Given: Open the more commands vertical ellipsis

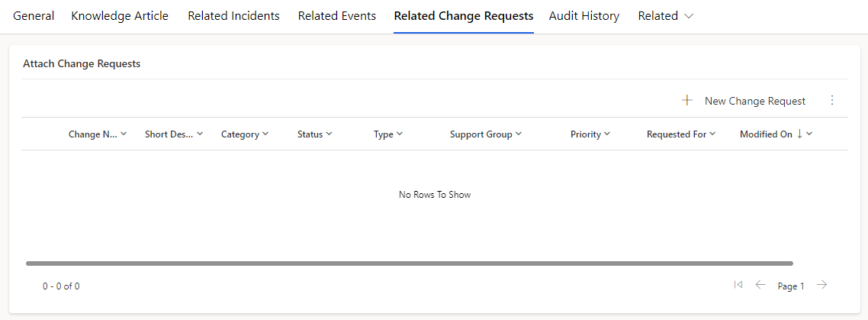Looking at the screenshot, I should [x=832, y=100].
